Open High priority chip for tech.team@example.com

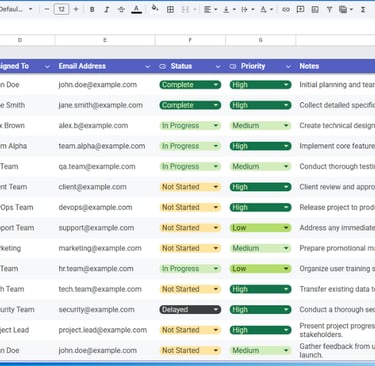pos(260,289)
